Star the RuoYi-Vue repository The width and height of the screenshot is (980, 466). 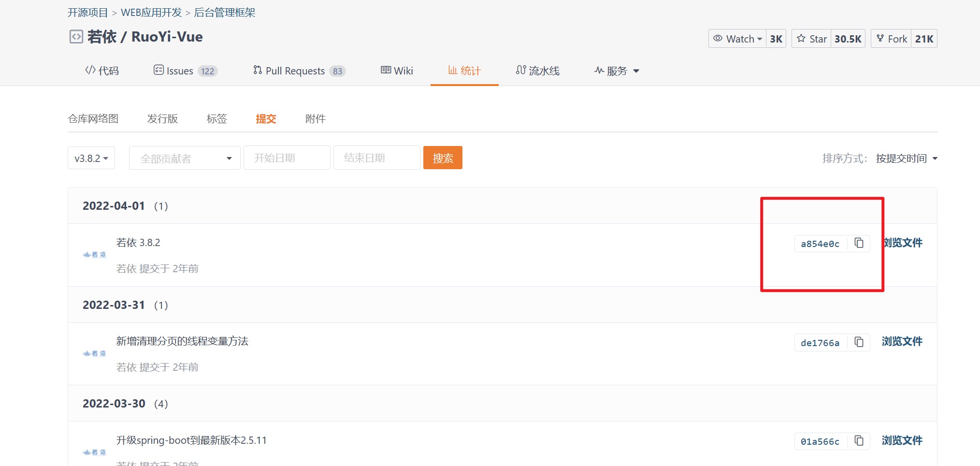pyautogui.click(x=811, y=39)
